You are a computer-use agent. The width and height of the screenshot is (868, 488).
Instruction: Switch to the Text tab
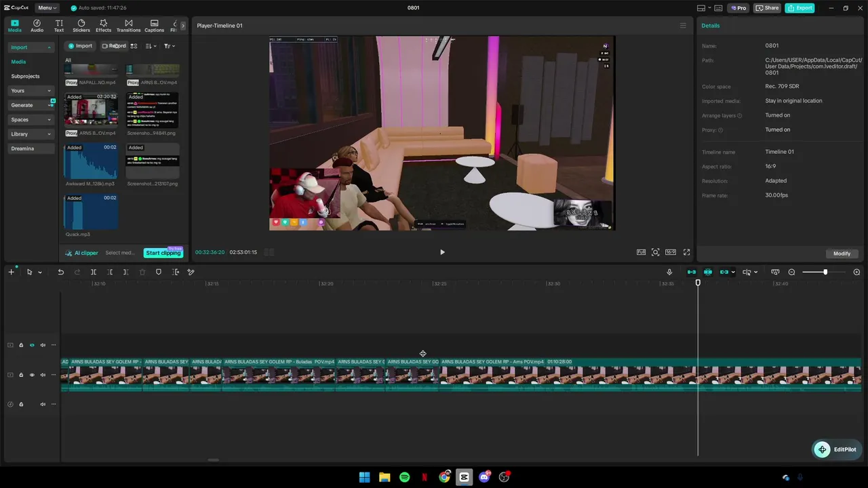coord(59,26)
